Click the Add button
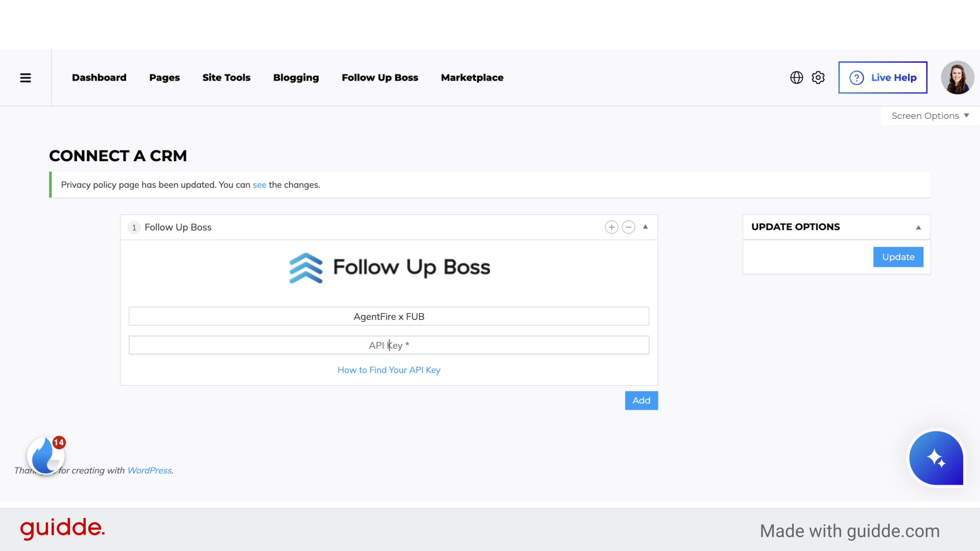This screenshot has height=551, width=980. 641,400
